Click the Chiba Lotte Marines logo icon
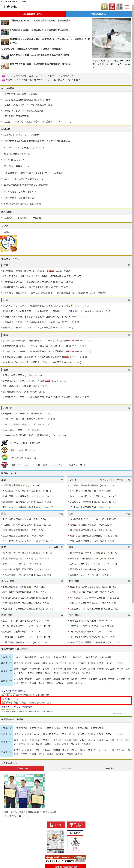 pyautogui.click(x=4, y=443)
